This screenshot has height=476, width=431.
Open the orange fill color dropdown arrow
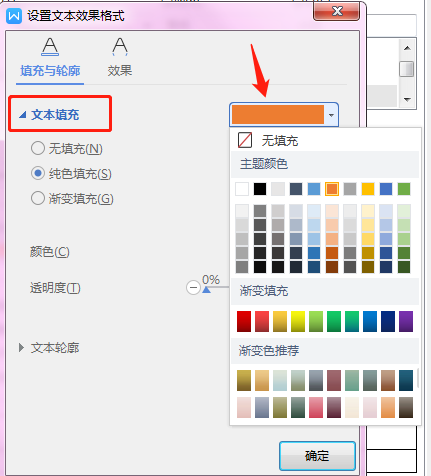click(331, 115)
